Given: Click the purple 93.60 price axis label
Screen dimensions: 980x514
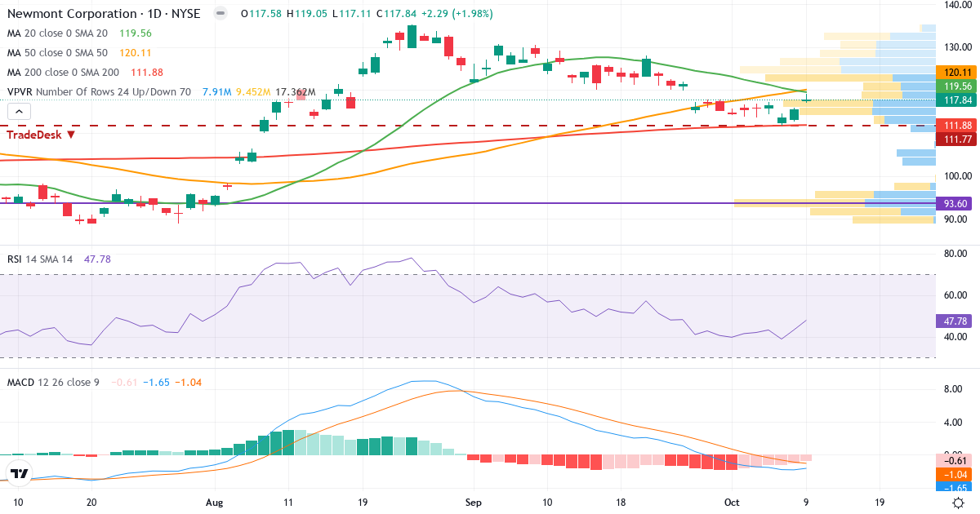Looking at the screenshot, I should 956,203.
